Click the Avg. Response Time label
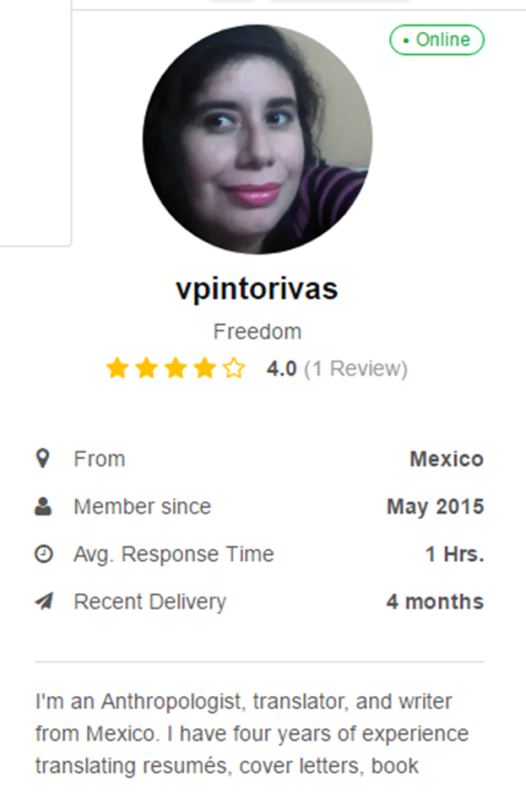The width and height of the screenshot is (526, 810). [x=174, y=554]
